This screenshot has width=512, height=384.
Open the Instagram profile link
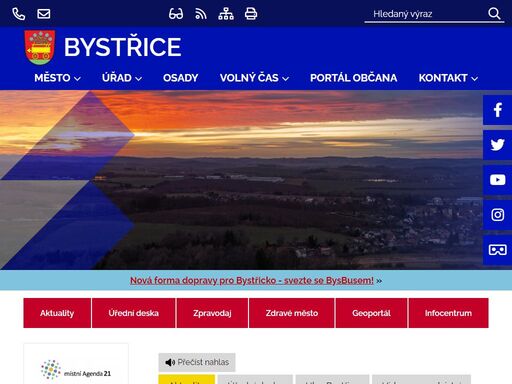497,215
